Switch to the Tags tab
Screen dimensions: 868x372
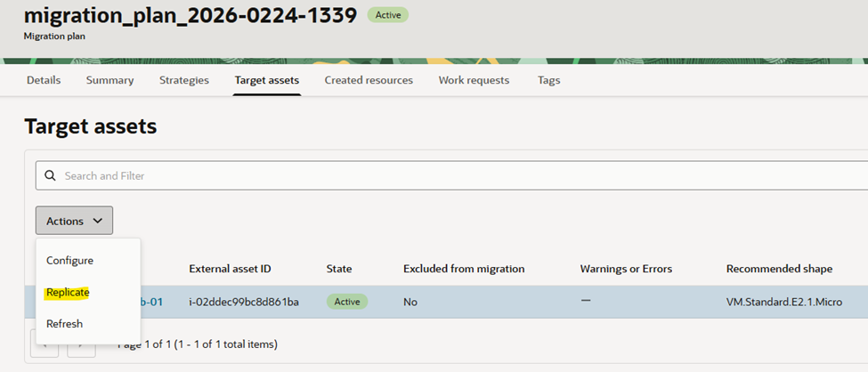(x=548, y=80)
